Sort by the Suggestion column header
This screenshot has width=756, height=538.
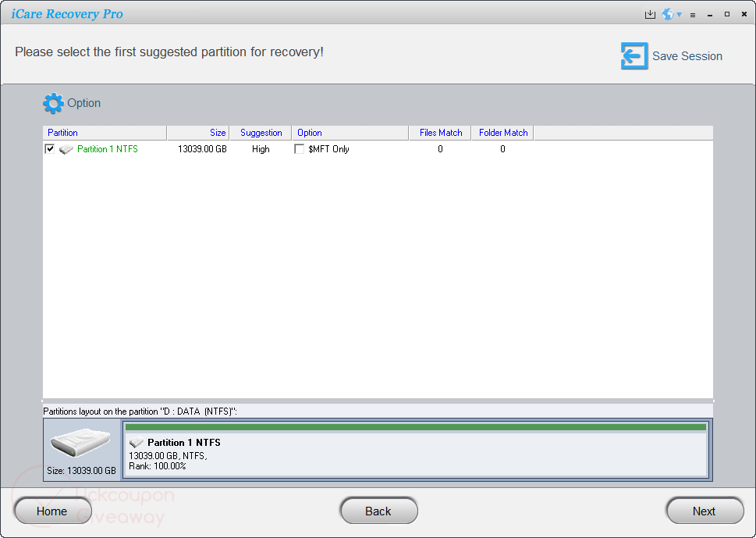tap(261, 133)
